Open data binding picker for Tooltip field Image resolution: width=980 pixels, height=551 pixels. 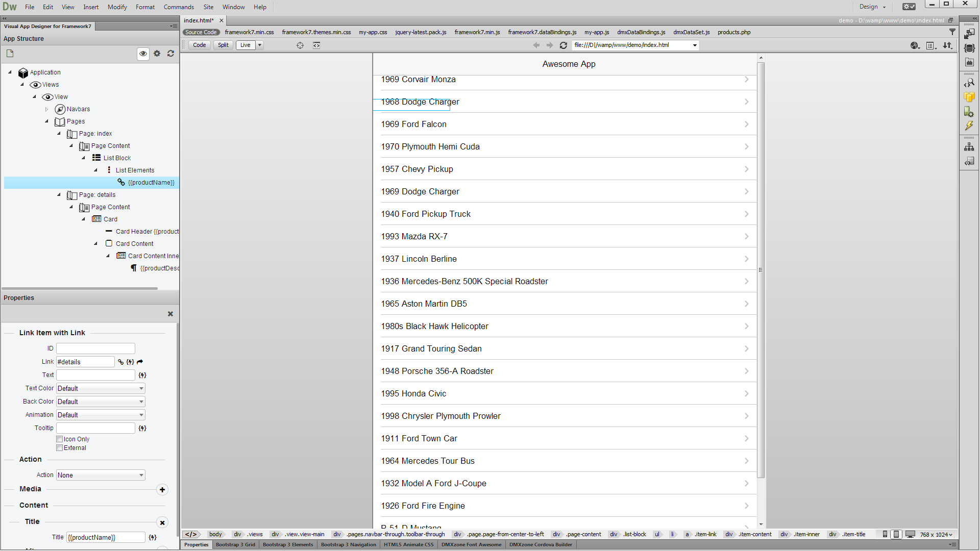click(x=142, y=428)
